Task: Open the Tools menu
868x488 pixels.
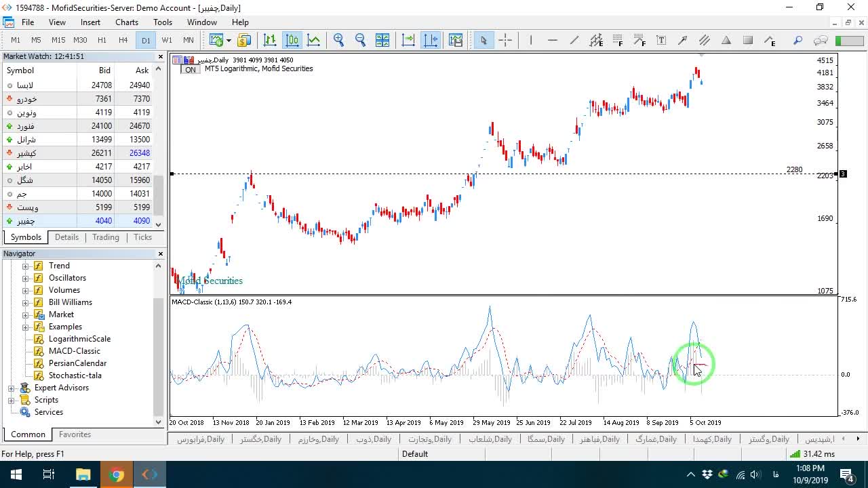Action: coord(163,22)
